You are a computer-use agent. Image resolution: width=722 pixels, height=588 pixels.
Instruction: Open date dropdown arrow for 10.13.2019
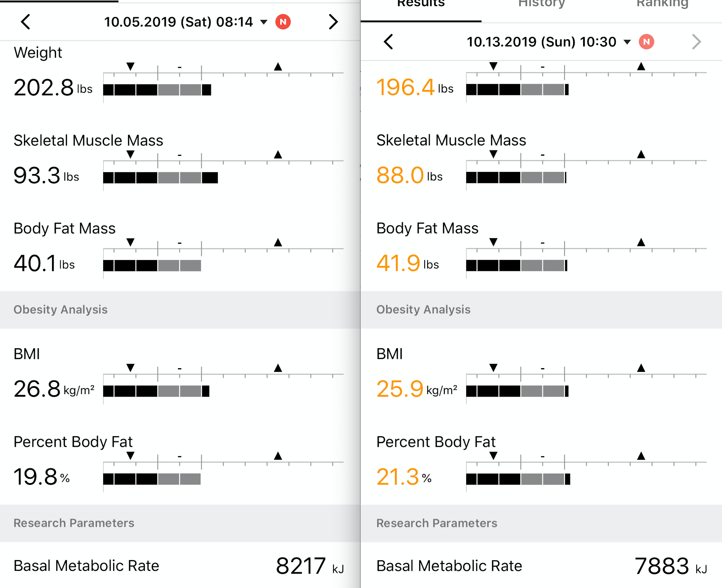pyautogui.click(x=627, y=42)
